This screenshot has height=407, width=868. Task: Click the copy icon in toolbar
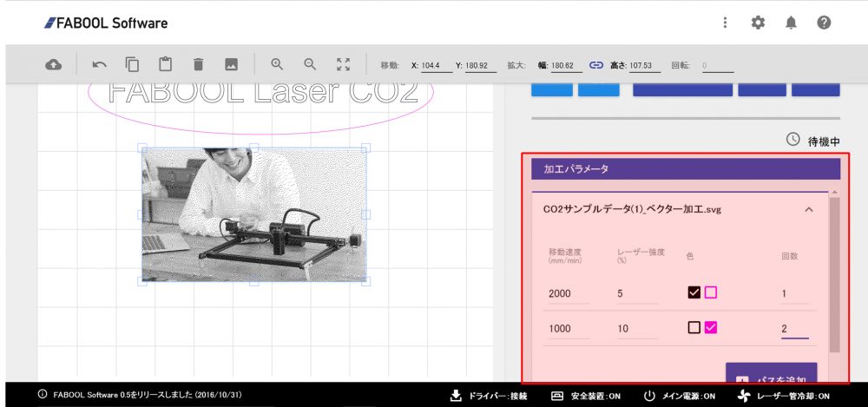click(x=132, y=65)
